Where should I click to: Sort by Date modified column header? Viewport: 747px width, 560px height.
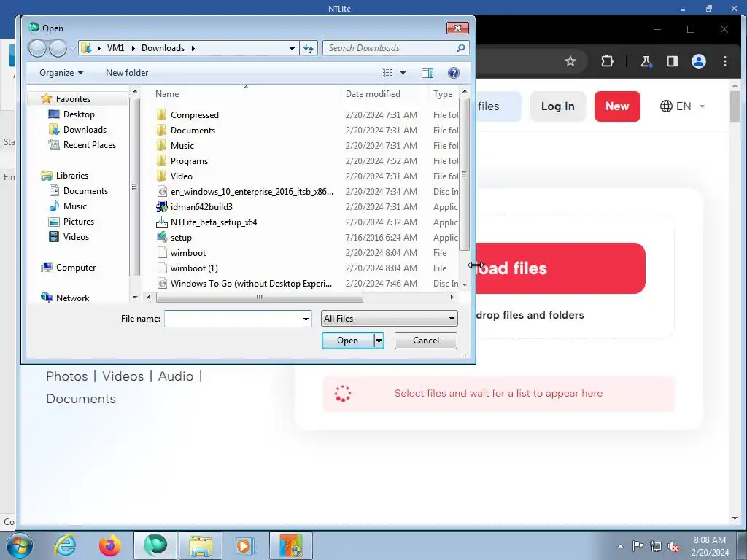point(373,94)
